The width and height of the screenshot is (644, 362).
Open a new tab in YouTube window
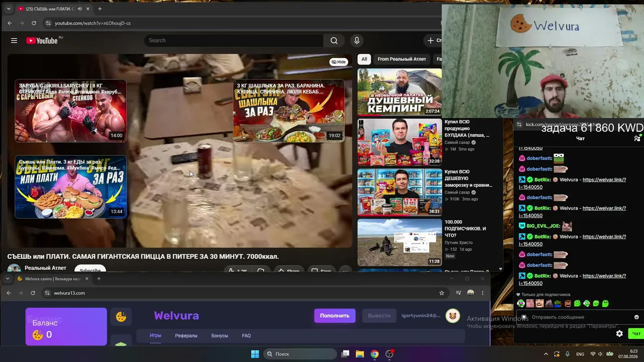click(x=100, y=9)
